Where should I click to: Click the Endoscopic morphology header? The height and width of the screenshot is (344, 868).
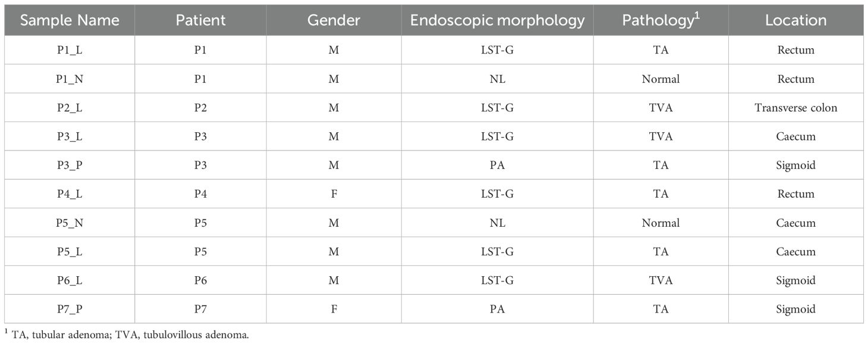(497, 20)
